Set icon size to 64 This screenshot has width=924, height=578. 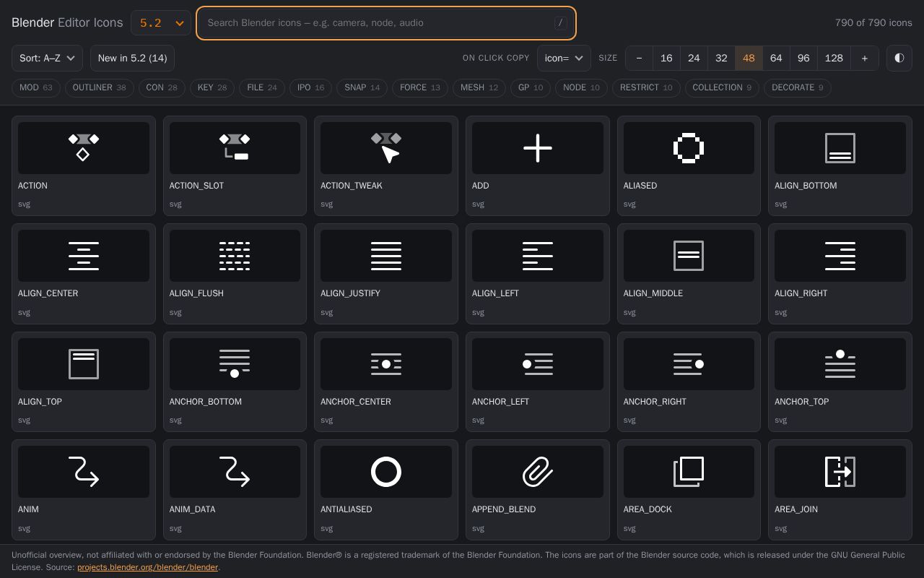click(776, 58)
